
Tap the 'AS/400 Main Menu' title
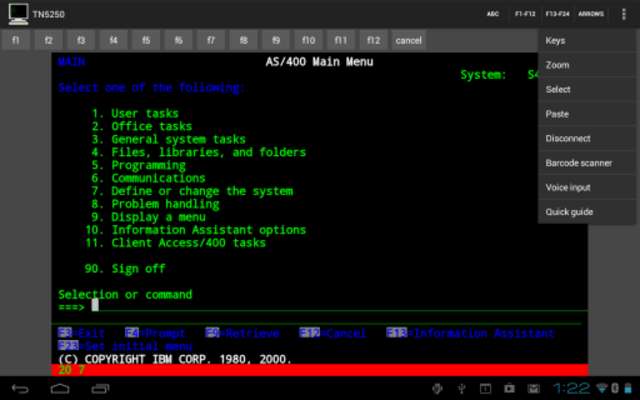tap(319, 62)
